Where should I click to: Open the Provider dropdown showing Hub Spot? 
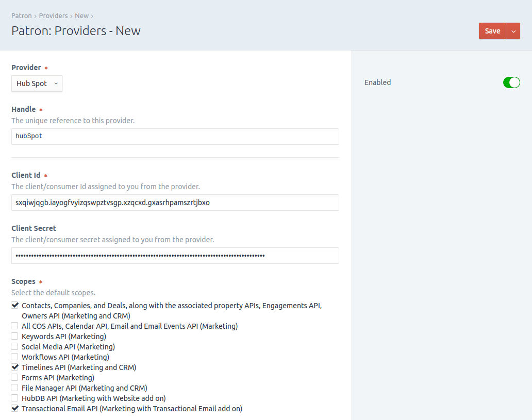click(37, 83)
